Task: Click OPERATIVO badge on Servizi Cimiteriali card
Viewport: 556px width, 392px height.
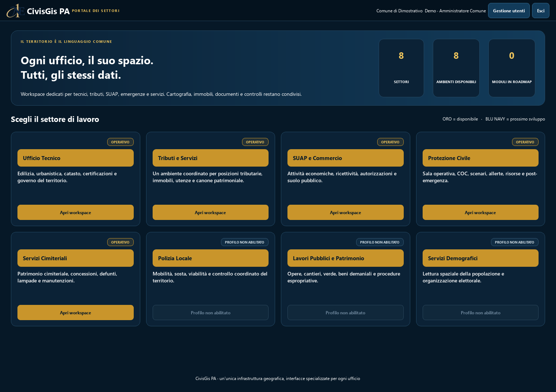Action: 120,242
